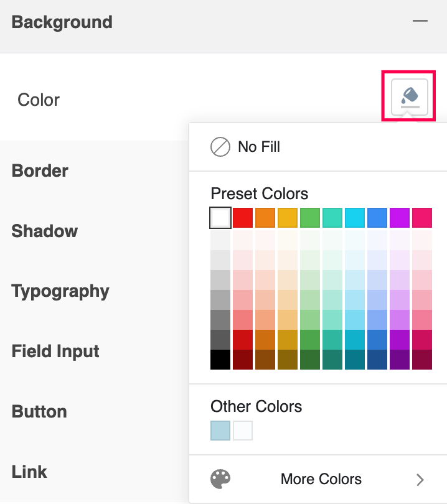Viewport: 447px width, 504px height.
Task: Open the Link settings section
Action: click(29, 472)
